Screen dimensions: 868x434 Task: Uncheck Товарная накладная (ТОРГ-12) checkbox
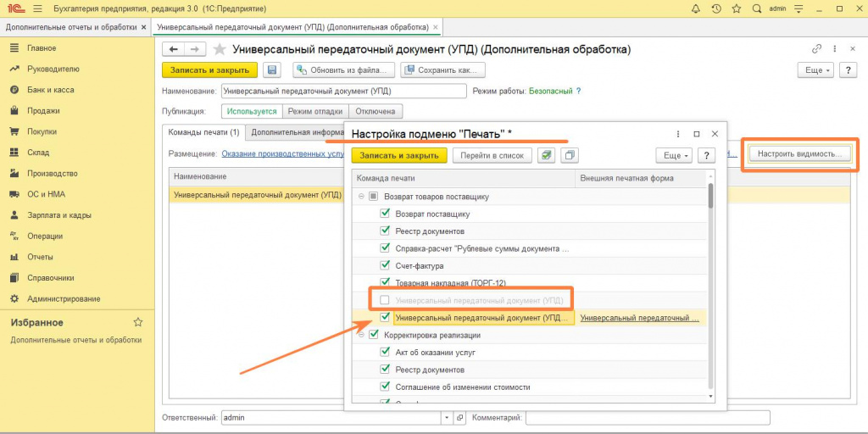tap(386, 282)
